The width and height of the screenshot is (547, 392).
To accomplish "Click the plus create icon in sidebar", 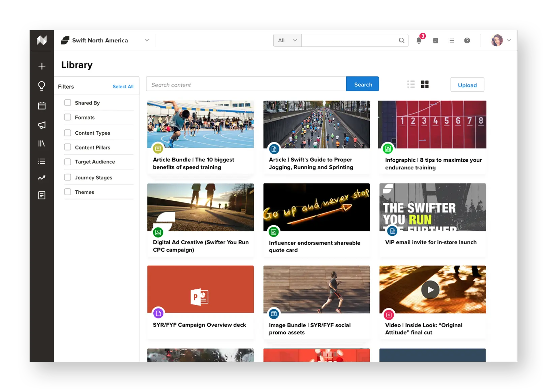I will click(x=42, y=66).
